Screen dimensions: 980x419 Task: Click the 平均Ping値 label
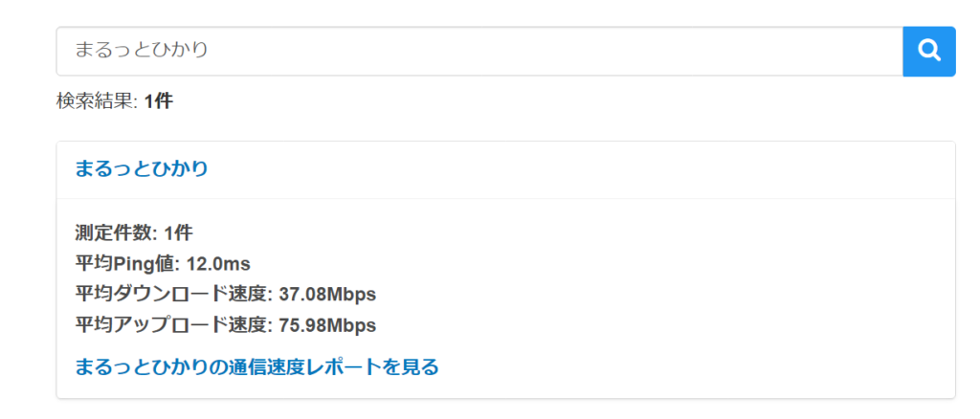[x=123, y=263]
